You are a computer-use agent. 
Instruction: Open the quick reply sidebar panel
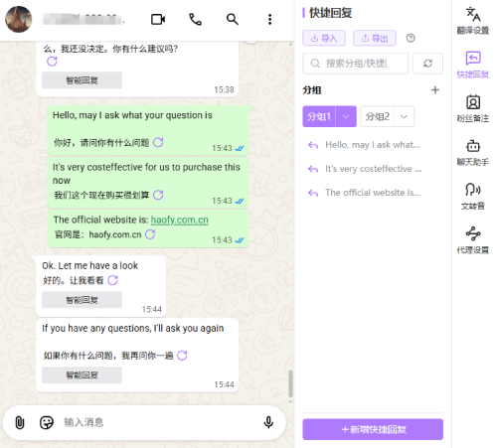pyautogui.click(x=473, y=65)
